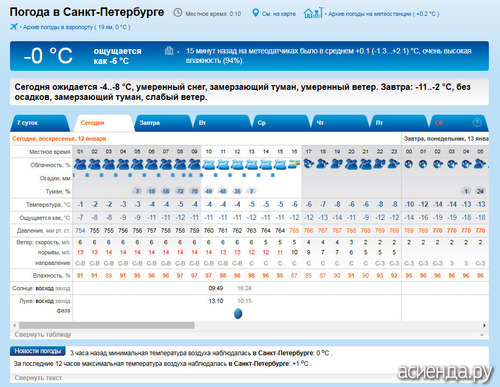Click the Влажность, % row label

click(51, 275)
